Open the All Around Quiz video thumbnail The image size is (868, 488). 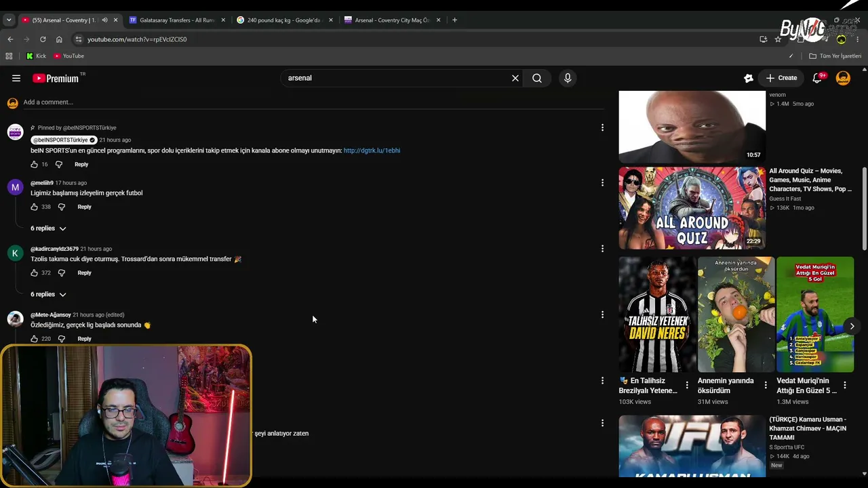click(x=692, y=208)
